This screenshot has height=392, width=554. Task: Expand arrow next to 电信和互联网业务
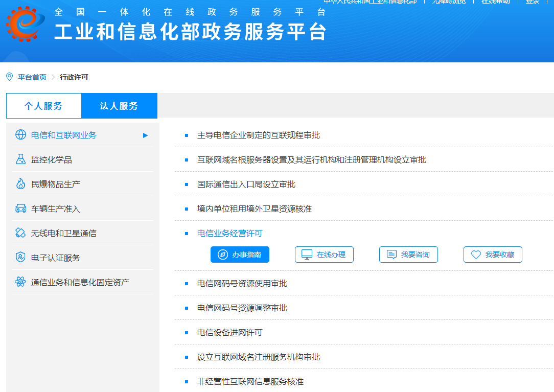pyautogui.click(x=145, y=135)
